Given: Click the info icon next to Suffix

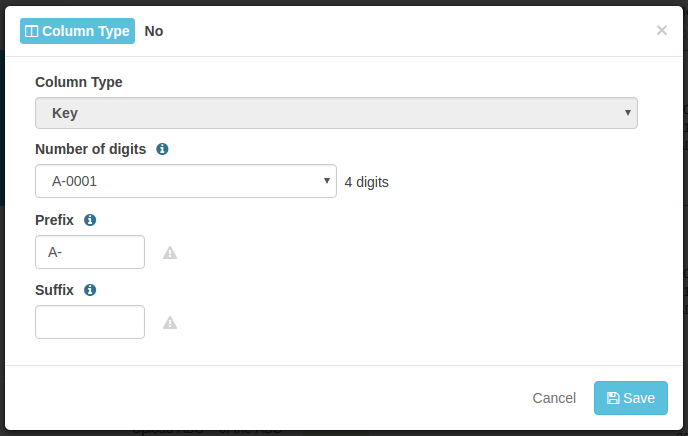Looking at the screenshot, I should coord(90,290).
